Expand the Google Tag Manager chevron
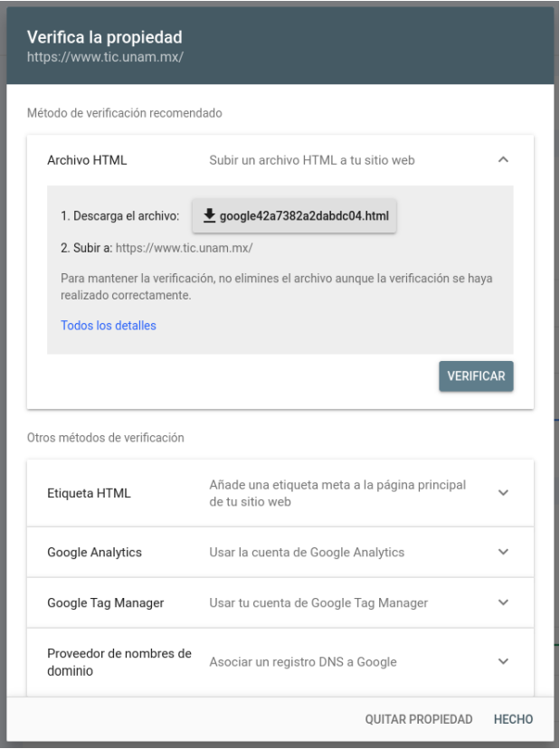560x749 pixels. click(503, 602)
